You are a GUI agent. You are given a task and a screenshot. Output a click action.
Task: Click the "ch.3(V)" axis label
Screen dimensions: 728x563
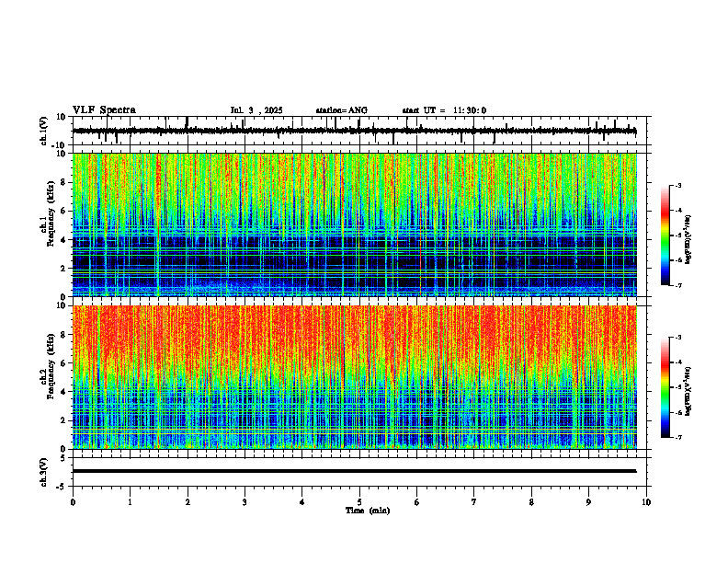(x=44, y=472)
